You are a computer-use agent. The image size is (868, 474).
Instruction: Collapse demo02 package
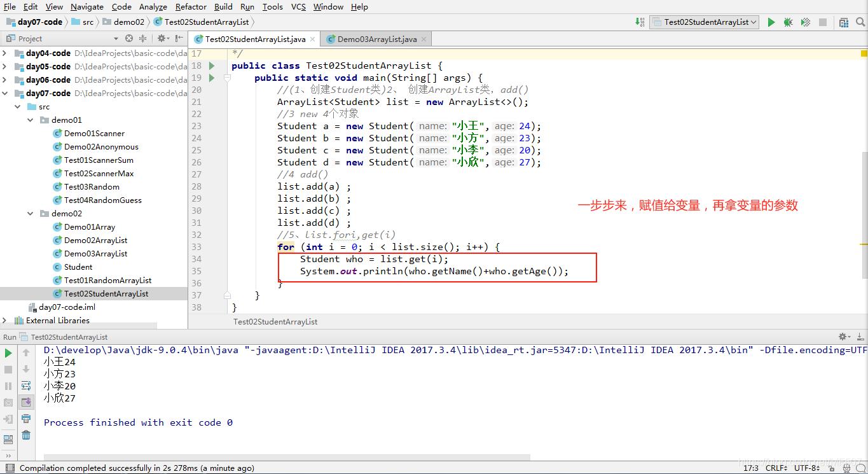31,214
